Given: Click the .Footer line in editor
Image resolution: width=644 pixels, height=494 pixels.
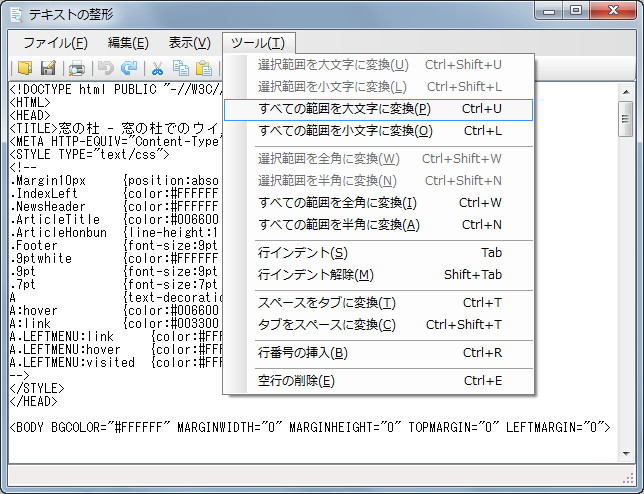Looking at the screenshot, I should tap(114, 246).
